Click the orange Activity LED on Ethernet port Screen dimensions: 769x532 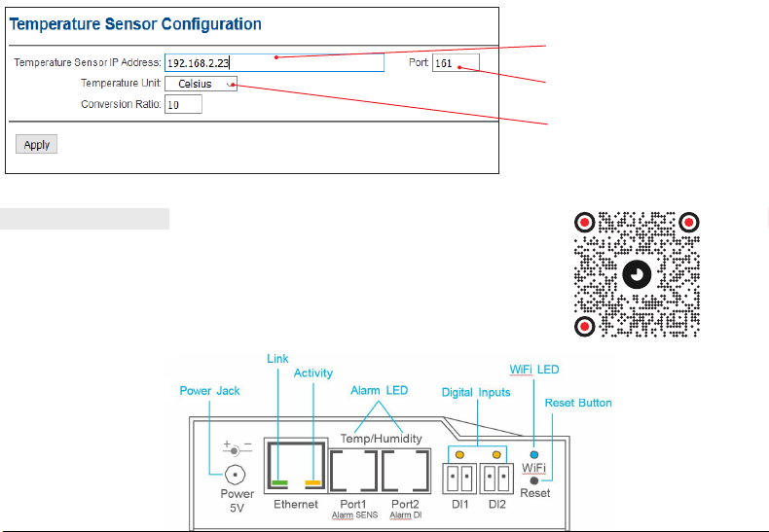pos(312,483)
